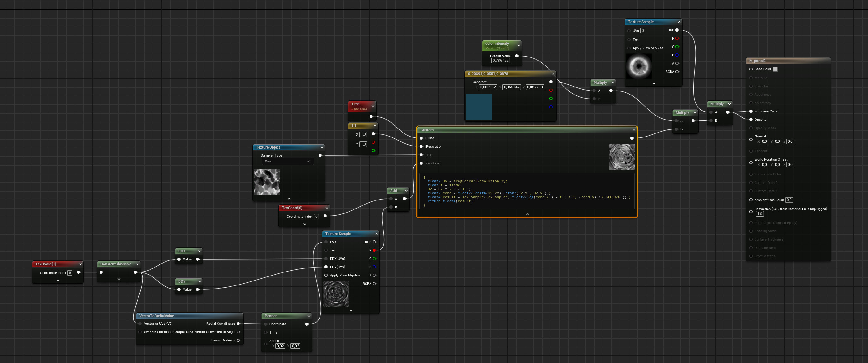Click the Add node output pin

(404, 199)
